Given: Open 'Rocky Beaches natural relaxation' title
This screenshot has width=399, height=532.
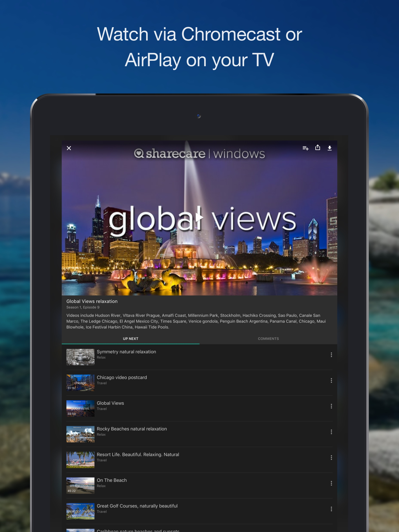Looking at the screenshot, I should [x=132, y=429].
